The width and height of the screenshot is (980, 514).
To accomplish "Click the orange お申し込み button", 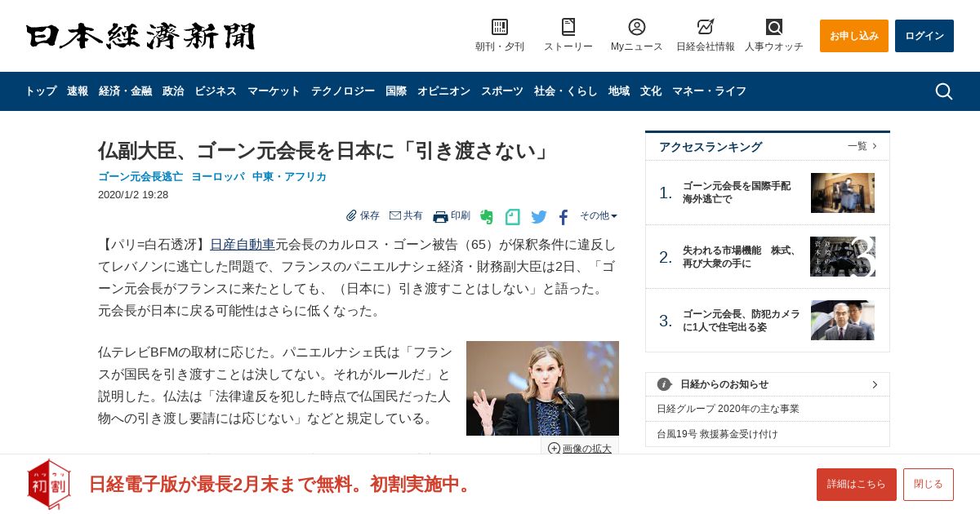I will tap(854, 36).
